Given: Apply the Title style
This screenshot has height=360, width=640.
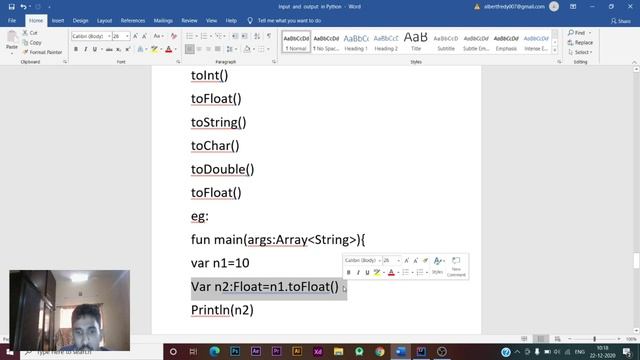Looking at the screenshot, I should pyautogui.click(x=416, y=42).
